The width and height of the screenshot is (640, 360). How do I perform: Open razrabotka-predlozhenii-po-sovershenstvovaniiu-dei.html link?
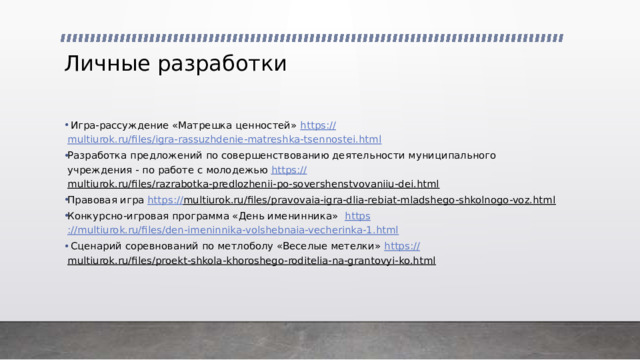click(253, 184)
